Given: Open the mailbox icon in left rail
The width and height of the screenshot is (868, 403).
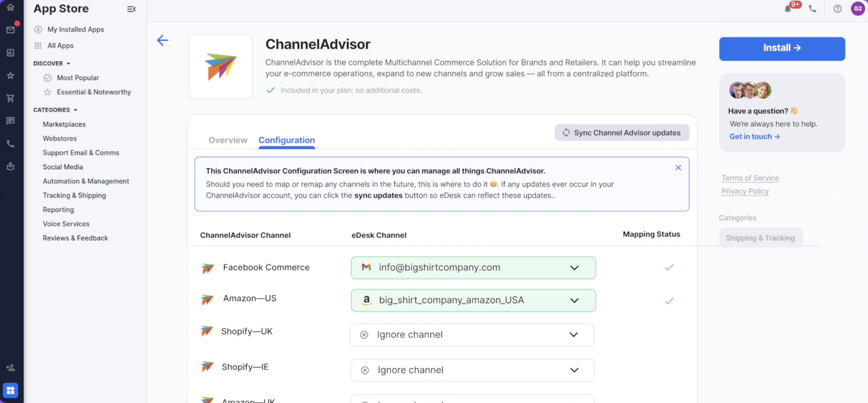Looking at the screenshot, I should [11, 30].
